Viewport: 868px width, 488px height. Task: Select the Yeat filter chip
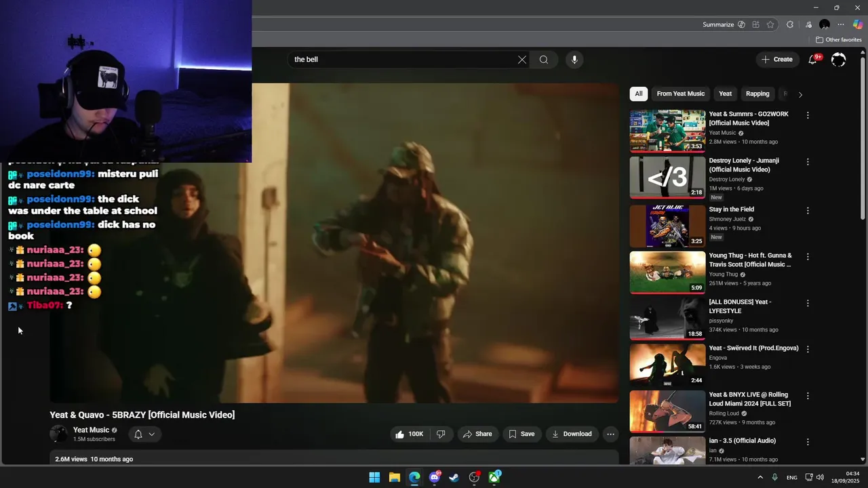click(726, 94)
